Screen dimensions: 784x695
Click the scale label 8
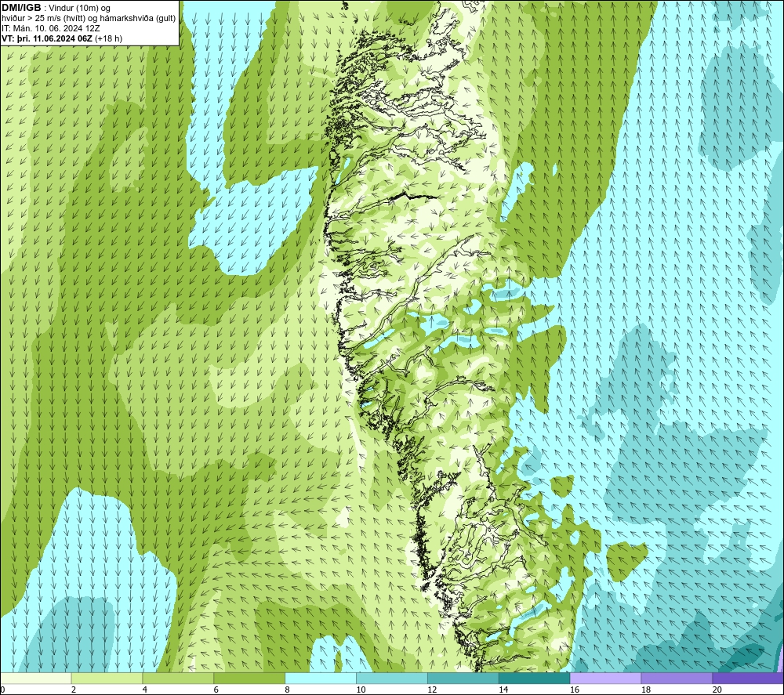point(288,690)
